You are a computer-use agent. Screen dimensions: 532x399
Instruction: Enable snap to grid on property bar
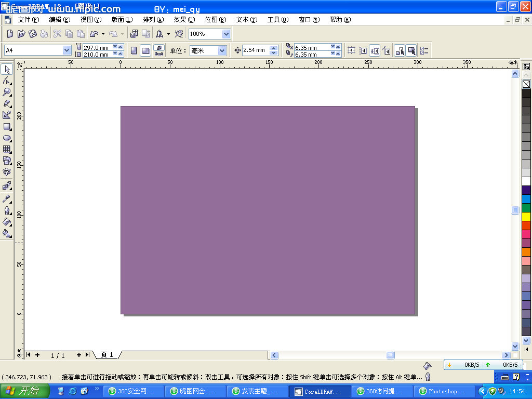tap(351, 50)
